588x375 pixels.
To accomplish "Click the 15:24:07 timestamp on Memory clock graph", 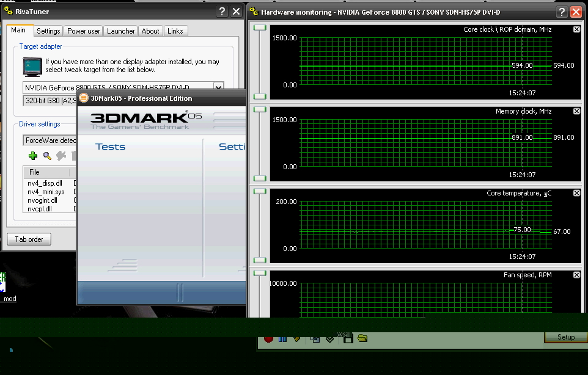I will pos(522,175).
